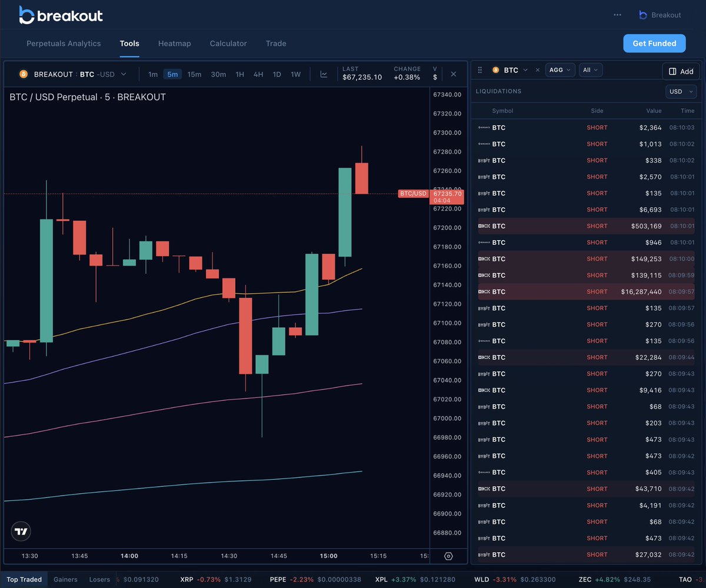Image resolution: width=706 pixels, height=588 pixels.
Task: Open chart settings gear below the price axis
Action: (x=448, y=556)
